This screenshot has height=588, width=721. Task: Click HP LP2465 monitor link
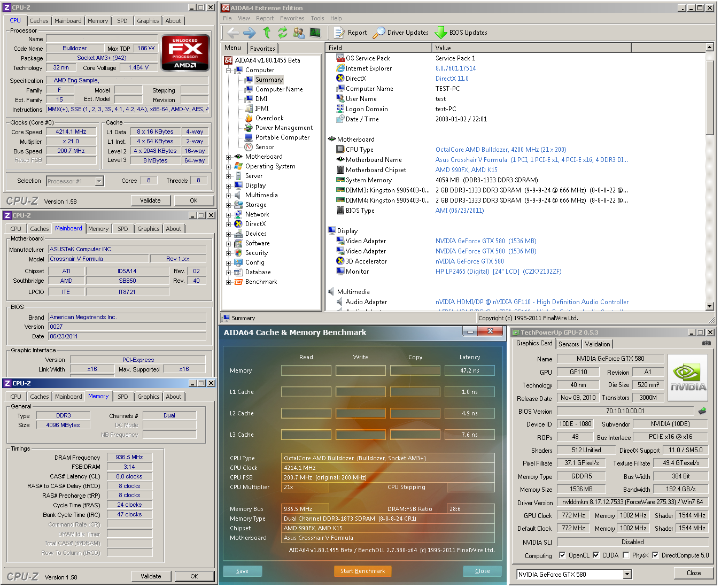coord(498,272)
